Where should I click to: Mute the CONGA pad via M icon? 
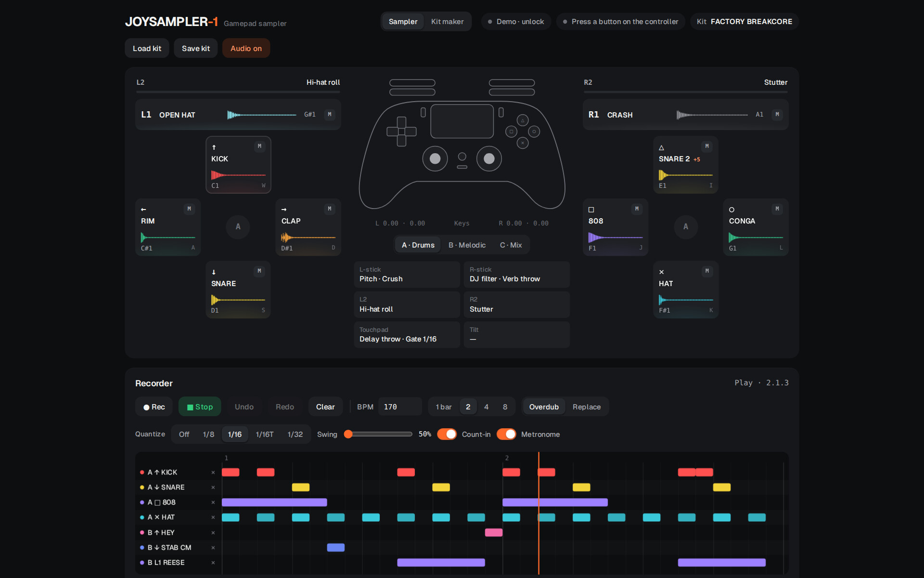click(x=777, y=209)
